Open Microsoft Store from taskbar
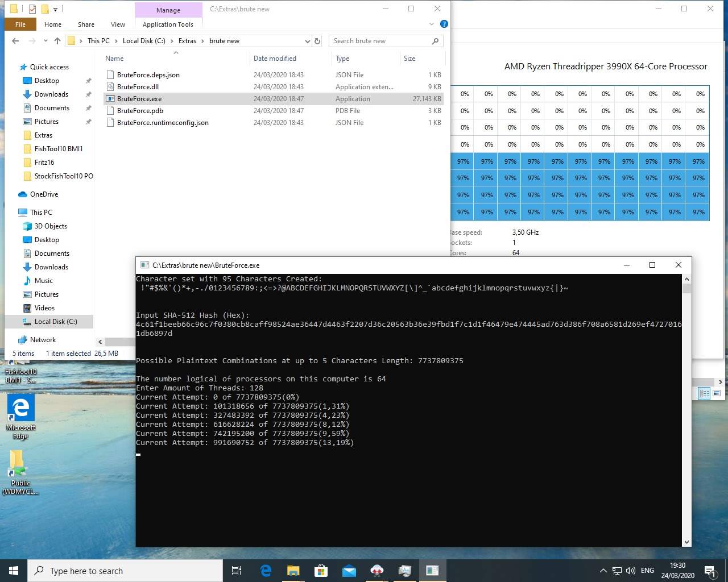The width and height of the screenshot is (728, 582). tap(321, 570)
